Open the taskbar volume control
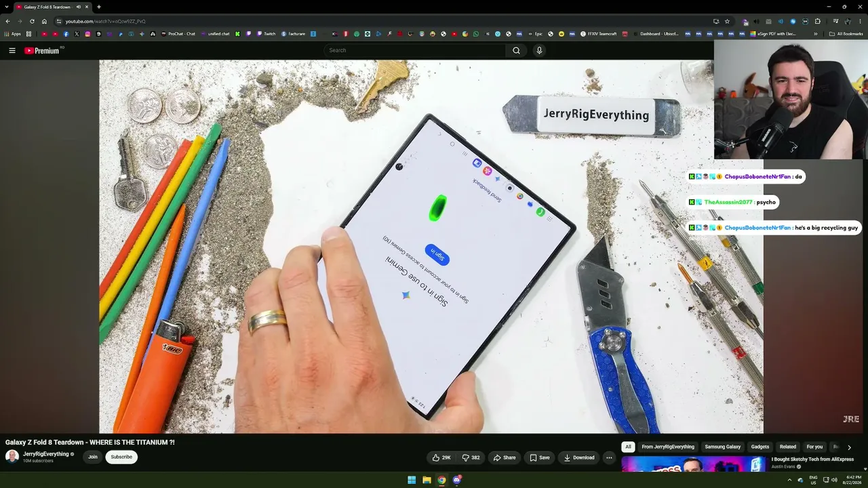This screenshot has width=868, height=488. click(834, 480)
